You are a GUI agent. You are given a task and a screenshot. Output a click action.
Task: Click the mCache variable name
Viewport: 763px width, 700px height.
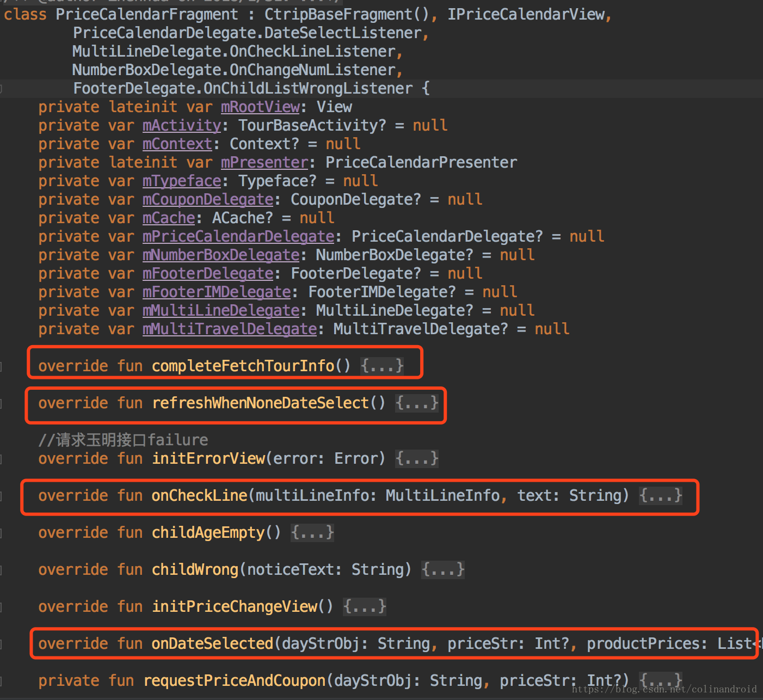[x=169, y=218]
